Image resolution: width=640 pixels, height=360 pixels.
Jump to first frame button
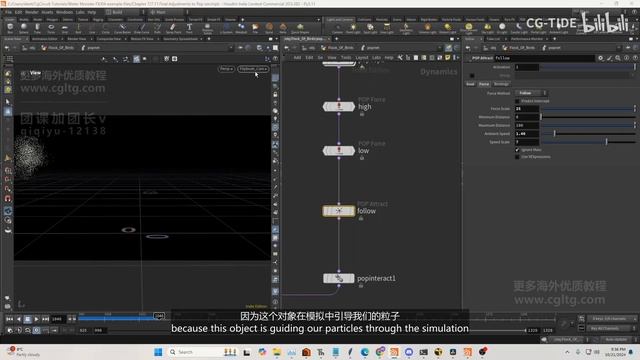tap(9, 319)
